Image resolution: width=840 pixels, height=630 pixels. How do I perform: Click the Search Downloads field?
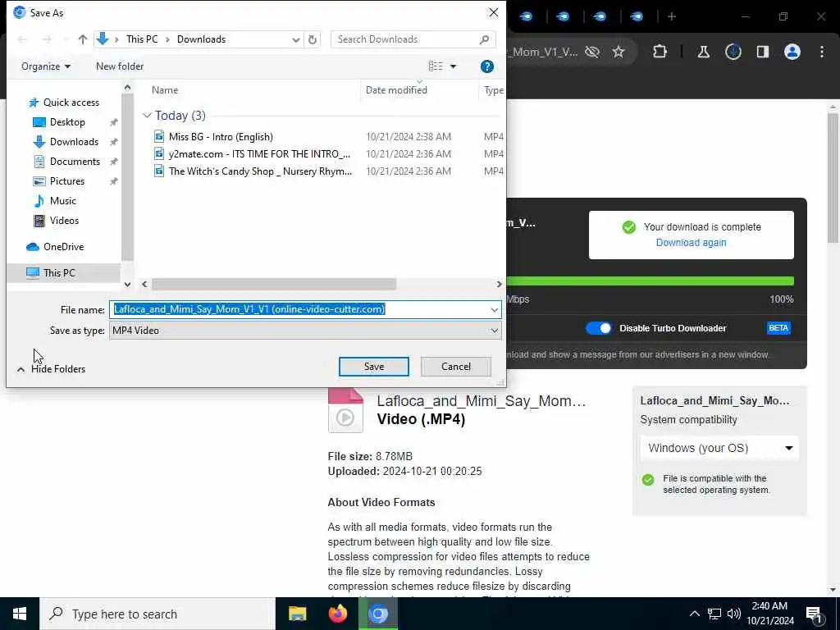413,39
